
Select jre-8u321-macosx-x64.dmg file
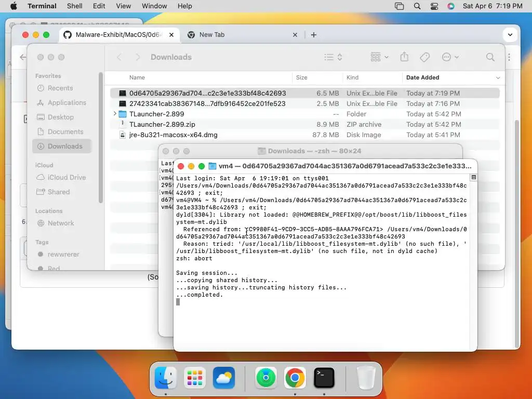(304, 135)
